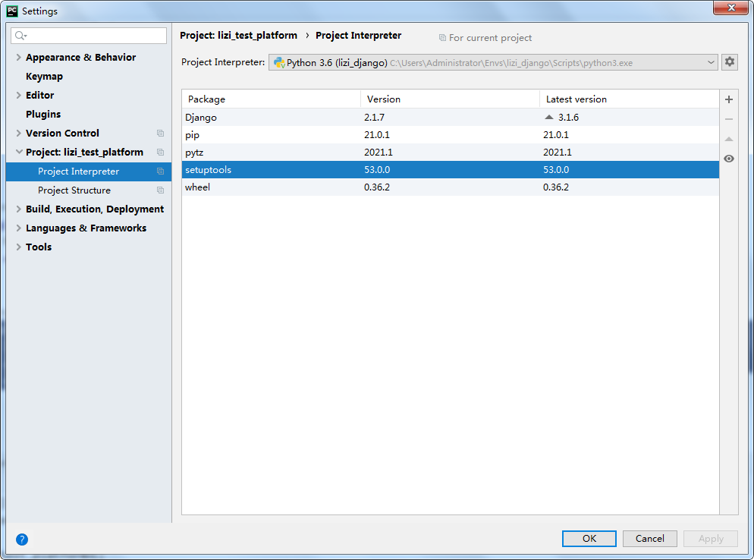This screenshot has height=560, width=754.
Task: Click the search magnifier icon in settings
Action: click(20, 36)
